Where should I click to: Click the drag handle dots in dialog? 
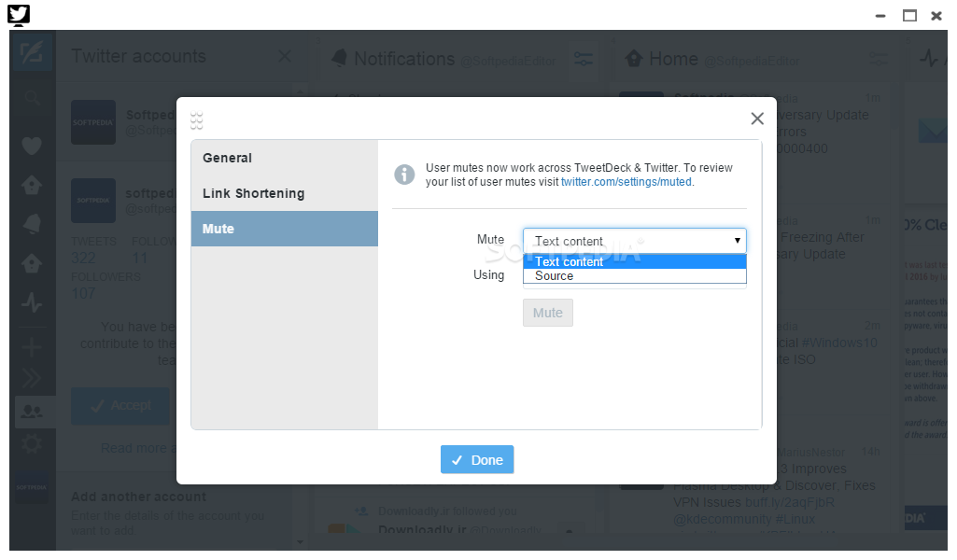click(x=196, y=120)
